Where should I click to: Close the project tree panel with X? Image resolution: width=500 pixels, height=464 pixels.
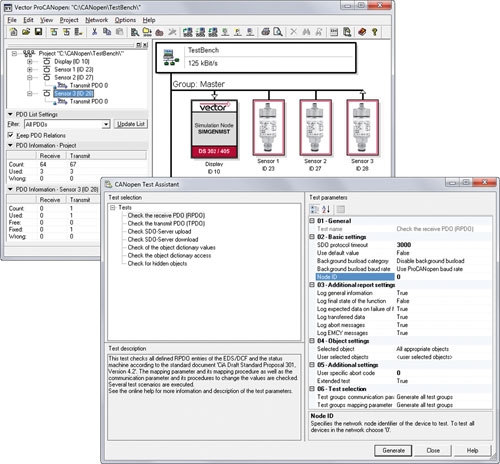point(145,45)
